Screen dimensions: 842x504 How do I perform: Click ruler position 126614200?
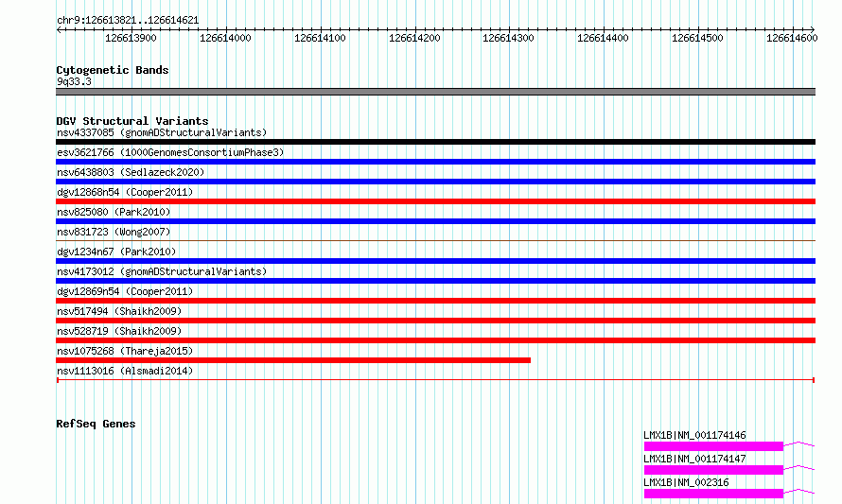(x=414, y=38)
